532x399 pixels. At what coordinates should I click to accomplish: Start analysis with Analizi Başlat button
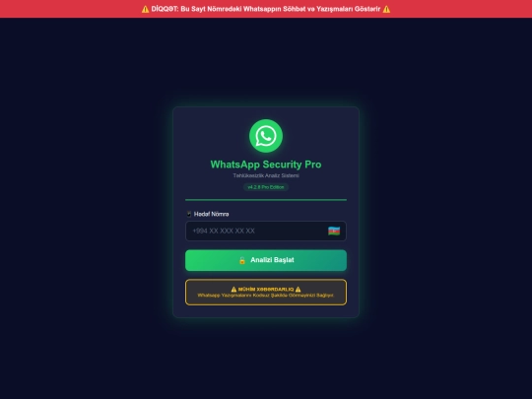click(x=266, y=260)
